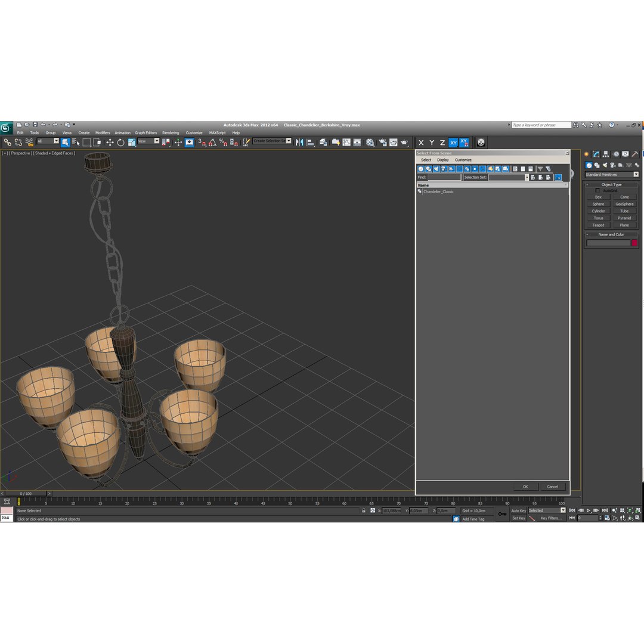Screen dimensions: 644x644
Task: Select Chandelier_Classic in the scene list
Action: [438, 192]
